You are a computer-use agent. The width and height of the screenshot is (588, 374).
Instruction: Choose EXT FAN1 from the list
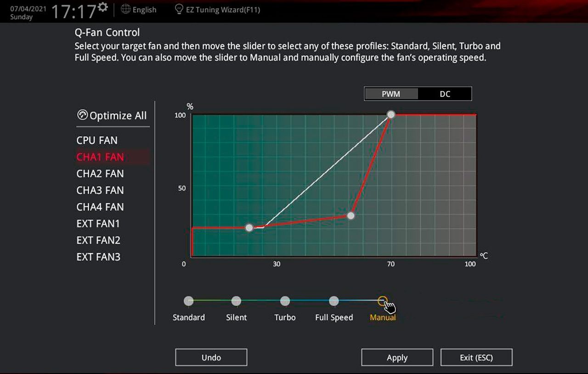(98, 224)
